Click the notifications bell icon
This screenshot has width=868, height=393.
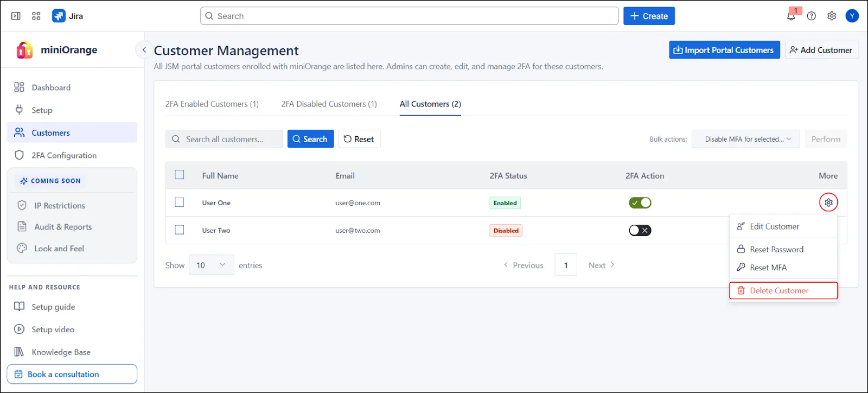(791, 16)
